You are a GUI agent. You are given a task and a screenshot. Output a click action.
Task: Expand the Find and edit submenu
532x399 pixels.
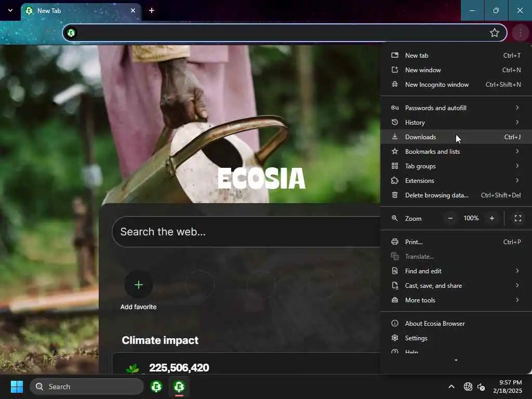pyautogui.click(x=456, y=271)
